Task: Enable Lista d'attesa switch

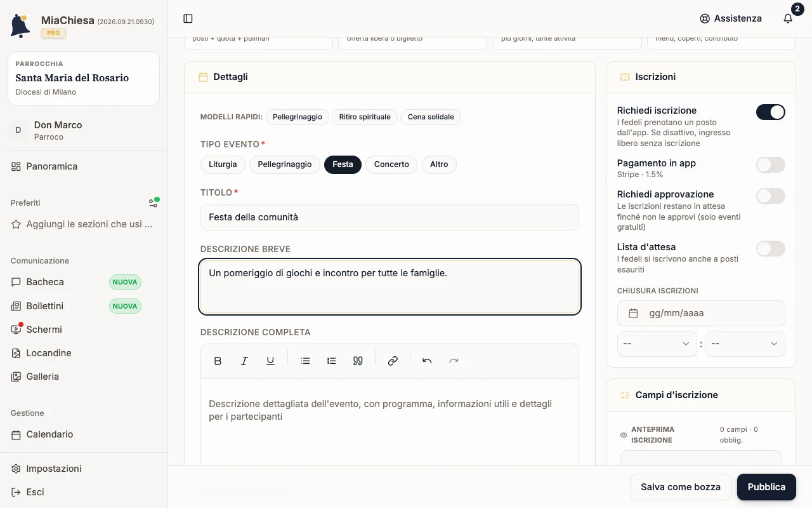Action: click(x=771, y=249)
